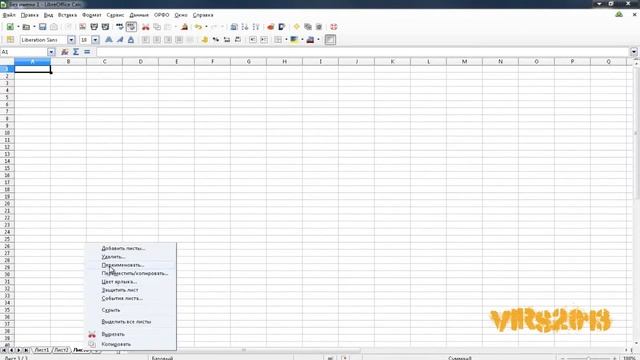
Task: Open the Вставка menu
Action: click(x=67, y=15)
